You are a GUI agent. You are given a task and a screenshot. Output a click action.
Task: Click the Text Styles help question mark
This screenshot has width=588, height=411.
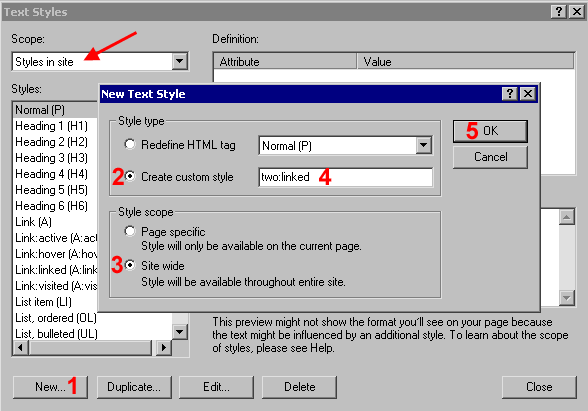[x=558, y=12]
